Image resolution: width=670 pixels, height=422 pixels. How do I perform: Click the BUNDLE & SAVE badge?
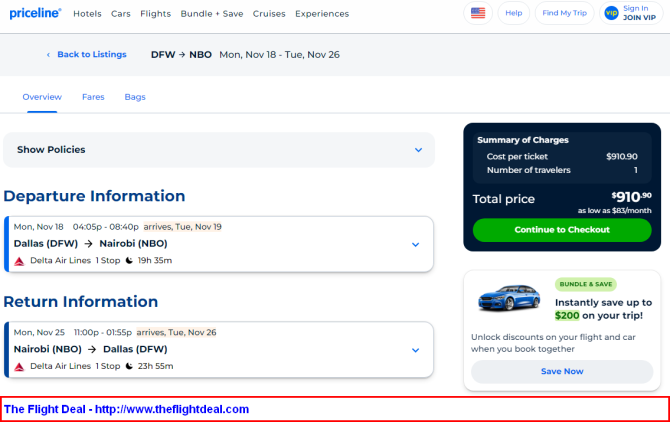point(585,284)
